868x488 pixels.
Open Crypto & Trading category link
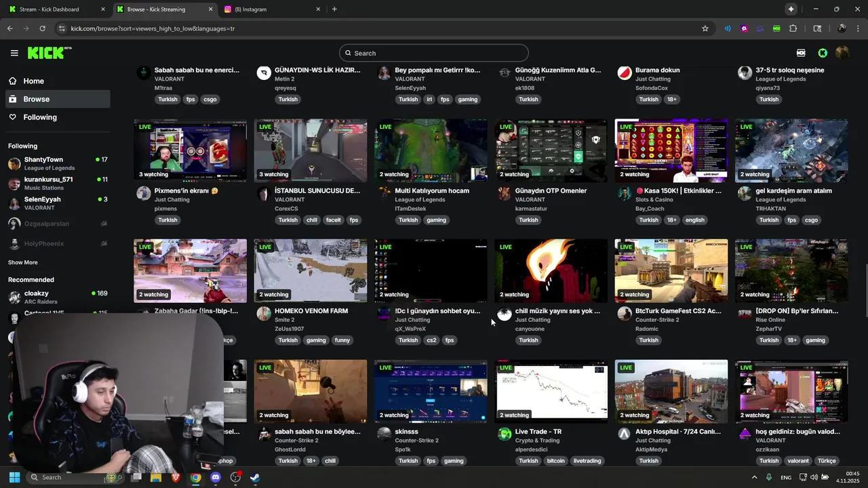538,441
